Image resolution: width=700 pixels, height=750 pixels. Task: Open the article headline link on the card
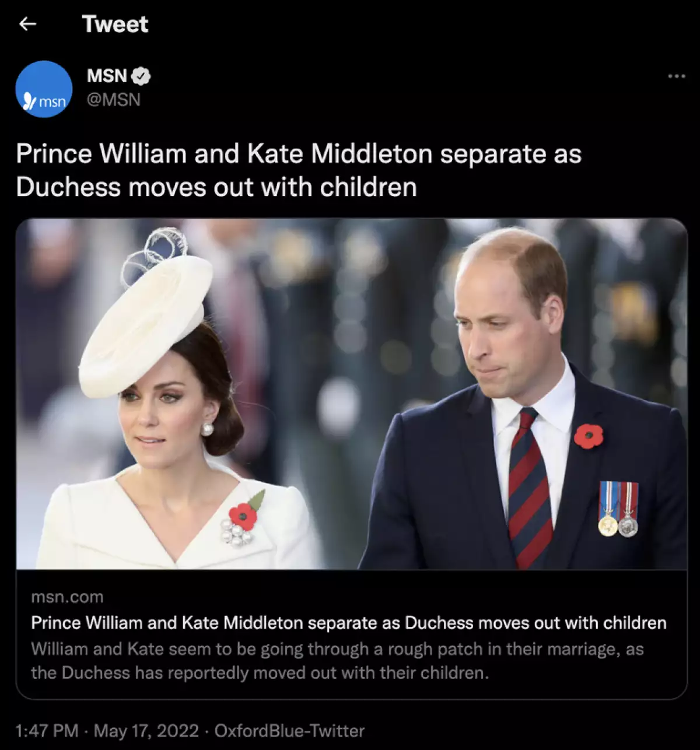tap(347, 622)
